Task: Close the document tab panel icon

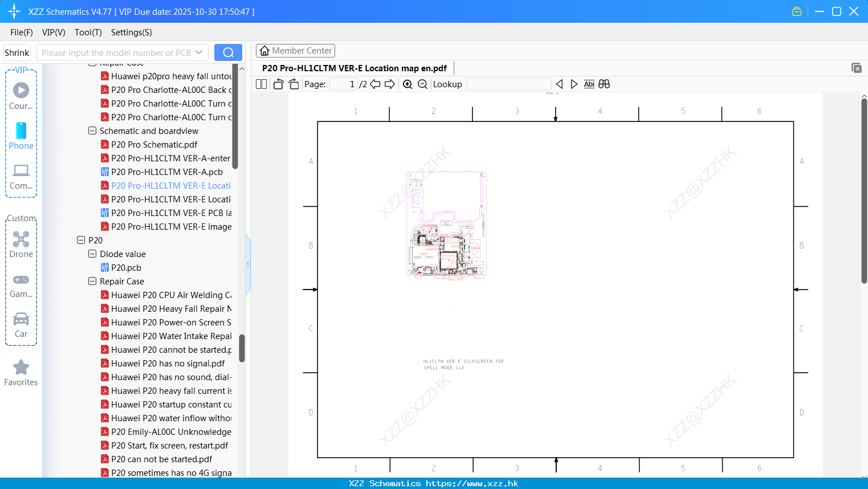Action: pos(857,68)
